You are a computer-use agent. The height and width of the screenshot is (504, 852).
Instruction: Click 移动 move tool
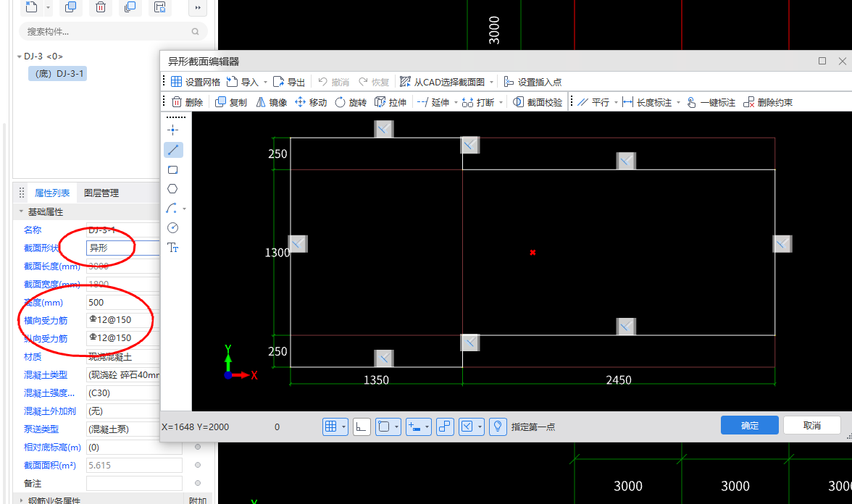click(311, 102)
